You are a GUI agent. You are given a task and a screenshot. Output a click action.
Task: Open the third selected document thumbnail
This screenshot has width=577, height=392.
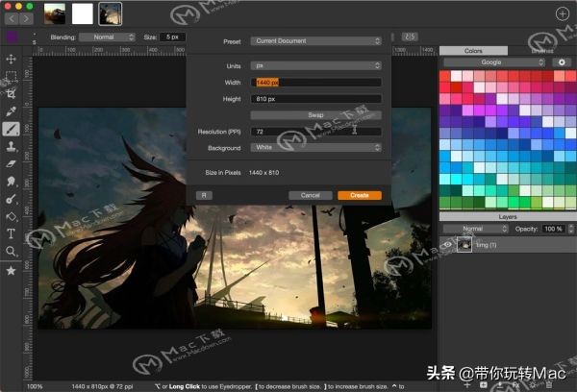pos(111,14)
